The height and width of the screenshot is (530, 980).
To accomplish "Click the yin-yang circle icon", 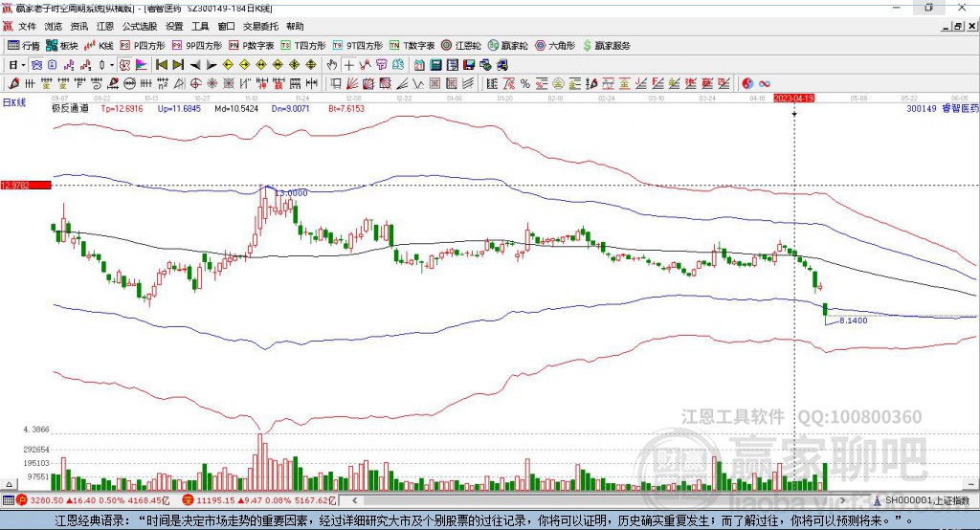I will tap(747, 83).
